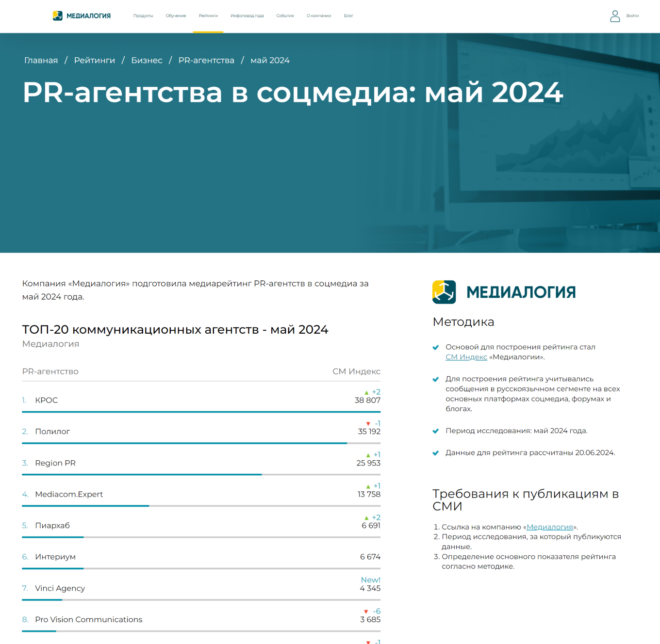
Task: Open the Продукты menu
Action: point(143,16)
